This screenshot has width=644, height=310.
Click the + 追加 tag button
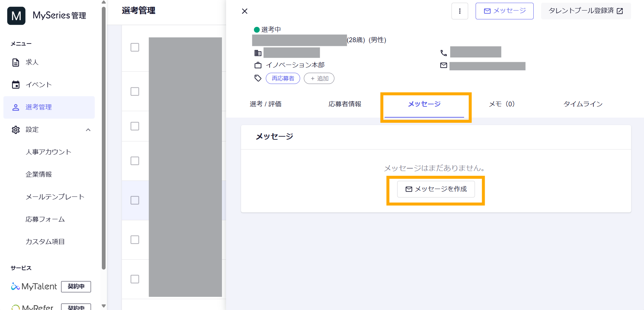click(319, 79)
